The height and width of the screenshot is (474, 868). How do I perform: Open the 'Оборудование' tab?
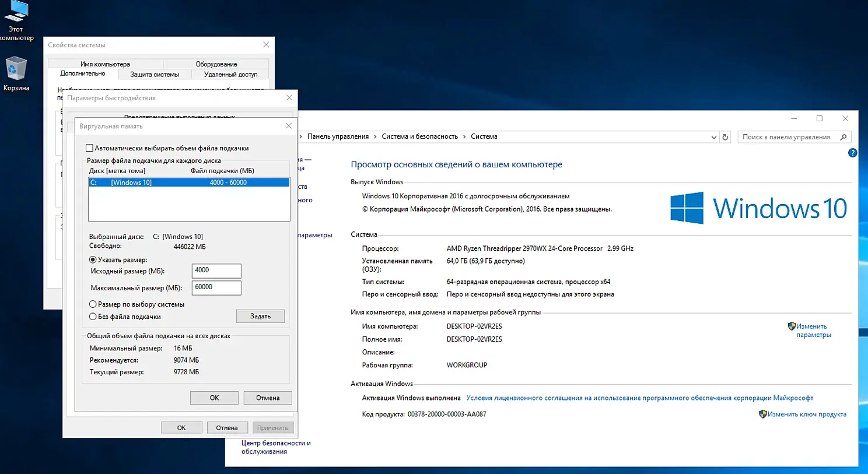click(x=216, y=64)
